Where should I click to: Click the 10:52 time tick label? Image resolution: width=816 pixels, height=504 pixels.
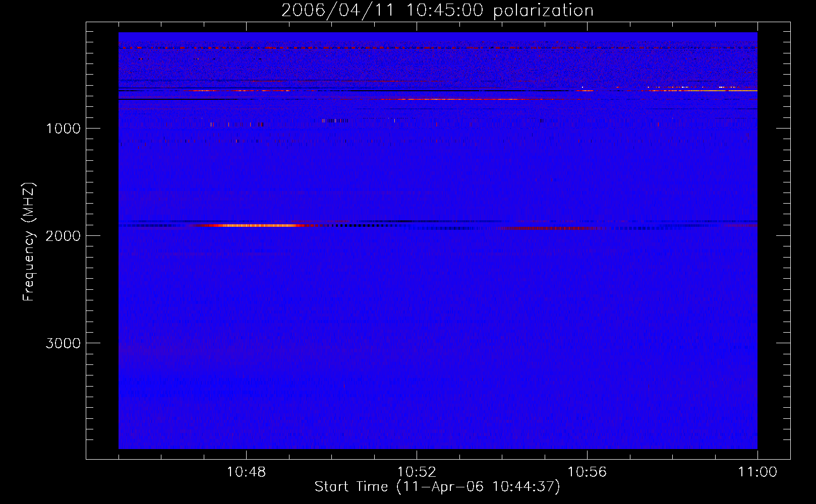tap(417, 472)
